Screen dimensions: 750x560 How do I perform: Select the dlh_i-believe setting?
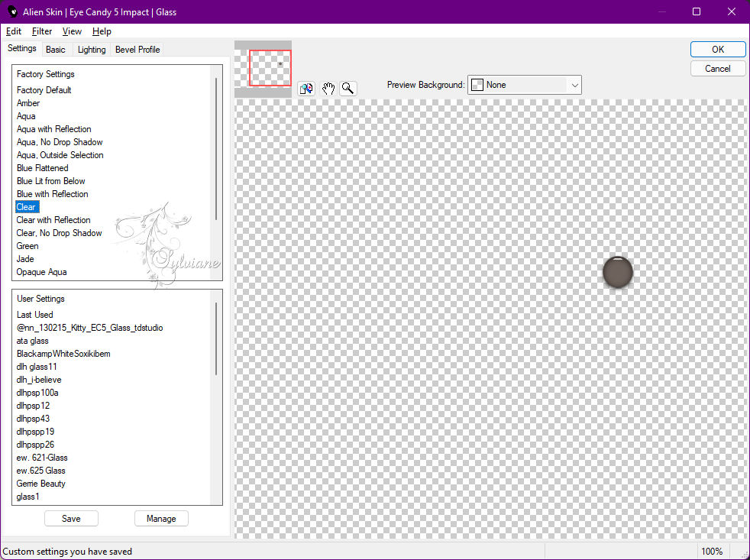[x=39, y=379]
